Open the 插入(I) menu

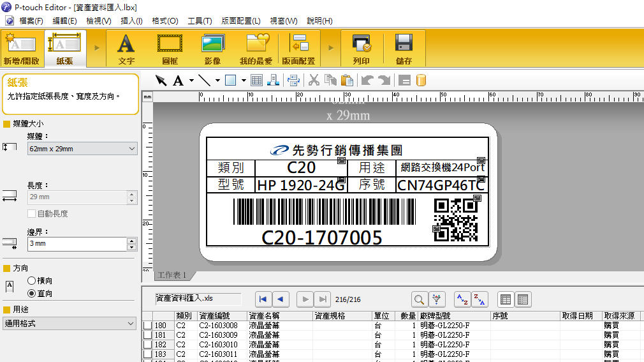tap(131, 20)
